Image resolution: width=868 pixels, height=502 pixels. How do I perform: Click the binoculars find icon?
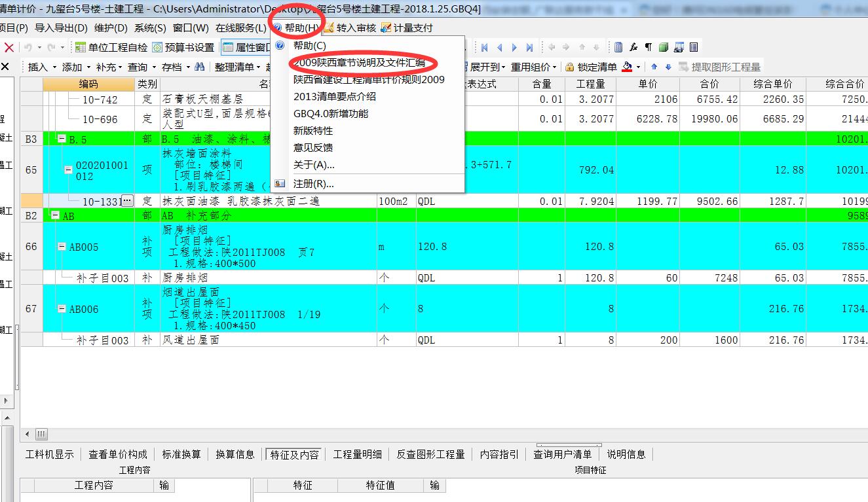200,67
